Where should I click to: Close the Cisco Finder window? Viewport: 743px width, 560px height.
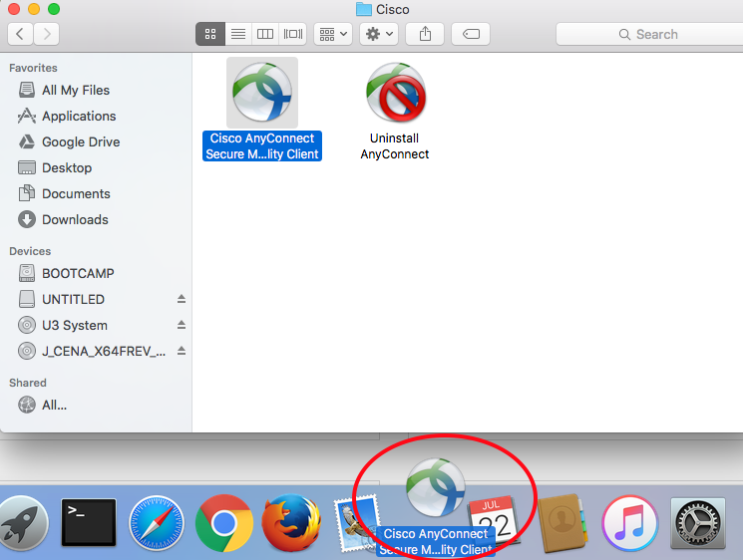14,9
